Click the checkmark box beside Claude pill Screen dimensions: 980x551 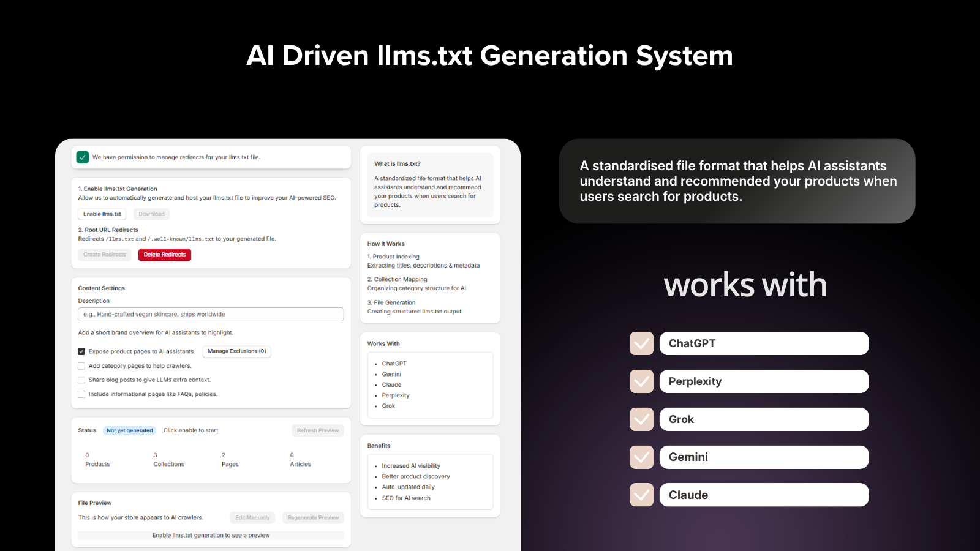click(x=642, y=495)
